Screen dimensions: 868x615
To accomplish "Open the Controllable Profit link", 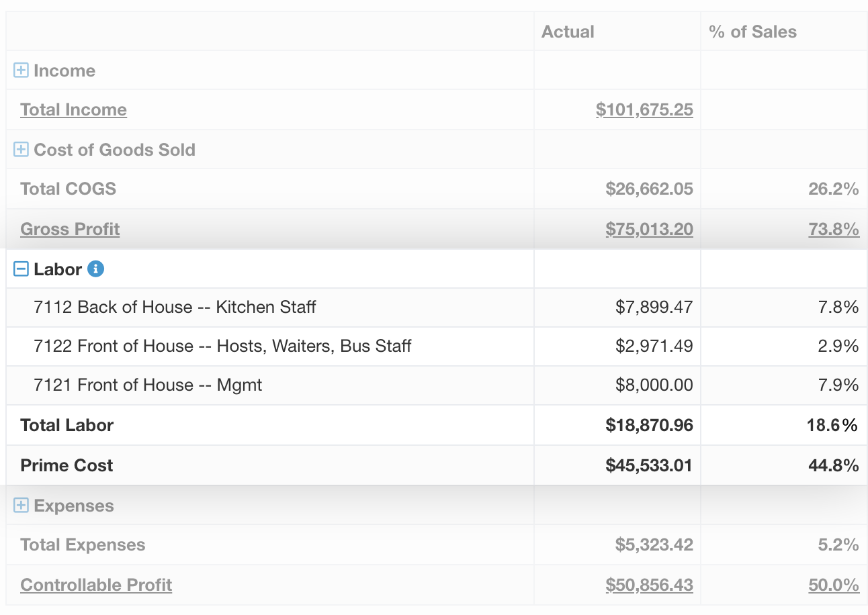I will pos(96,585).
